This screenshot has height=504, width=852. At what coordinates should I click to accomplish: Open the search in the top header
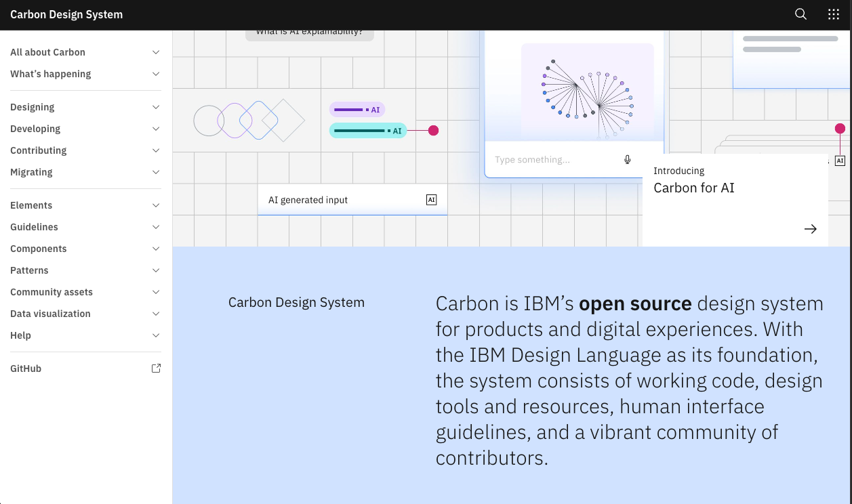pos(800,14)
